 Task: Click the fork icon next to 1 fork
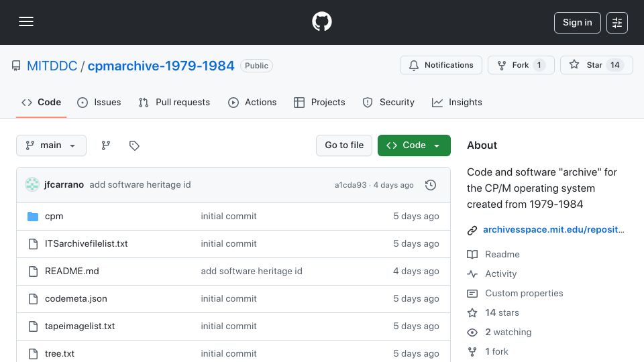472,352
